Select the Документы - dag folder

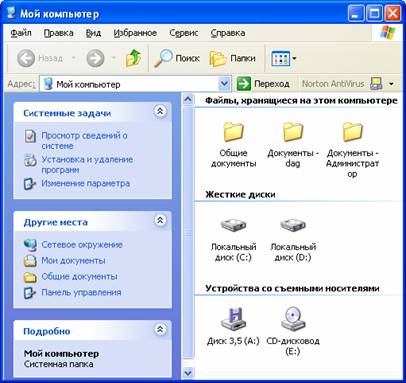[293, 144]
